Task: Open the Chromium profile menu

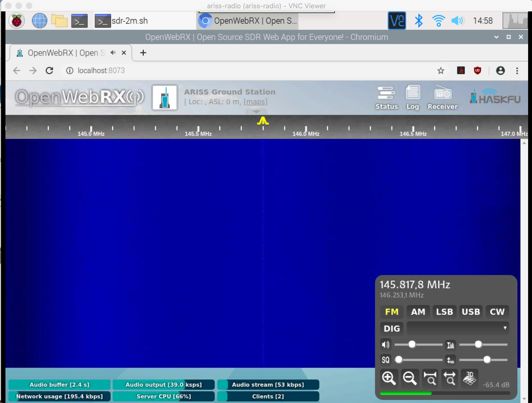Action: coord(500,71)
